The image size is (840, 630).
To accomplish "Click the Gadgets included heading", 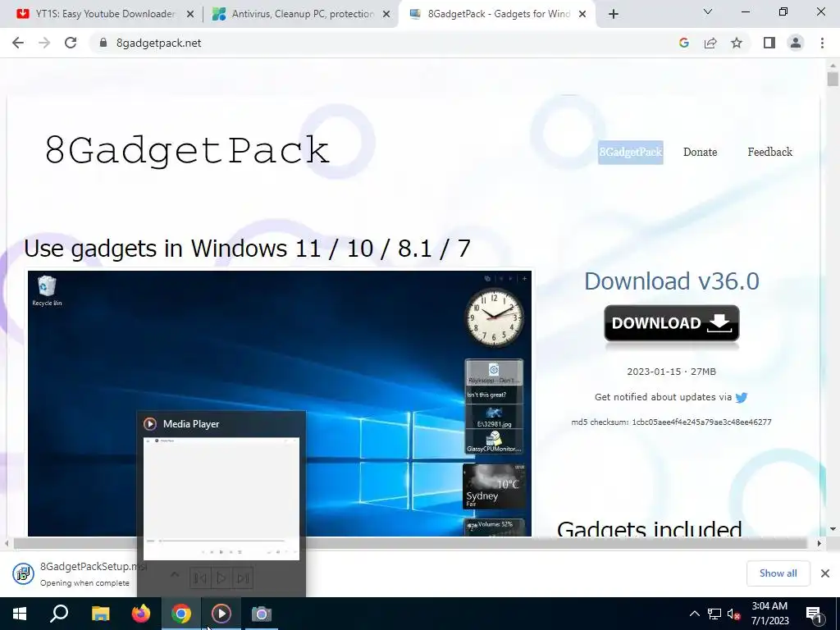I will tap(650, 529).
